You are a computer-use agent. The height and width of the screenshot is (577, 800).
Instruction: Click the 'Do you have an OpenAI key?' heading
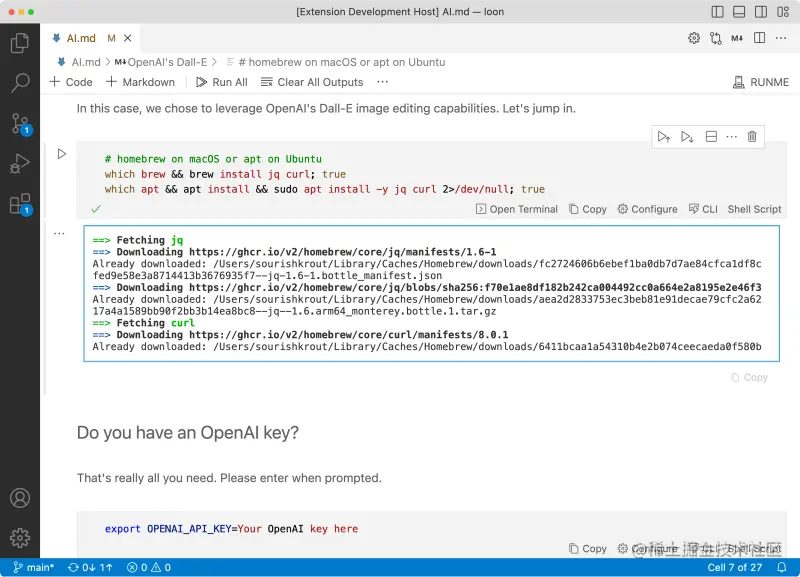[188, 433]
